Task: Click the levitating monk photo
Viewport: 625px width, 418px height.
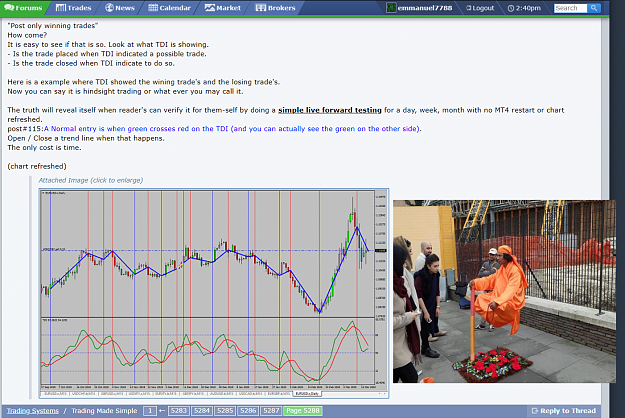Action: [x=504, y=291]
